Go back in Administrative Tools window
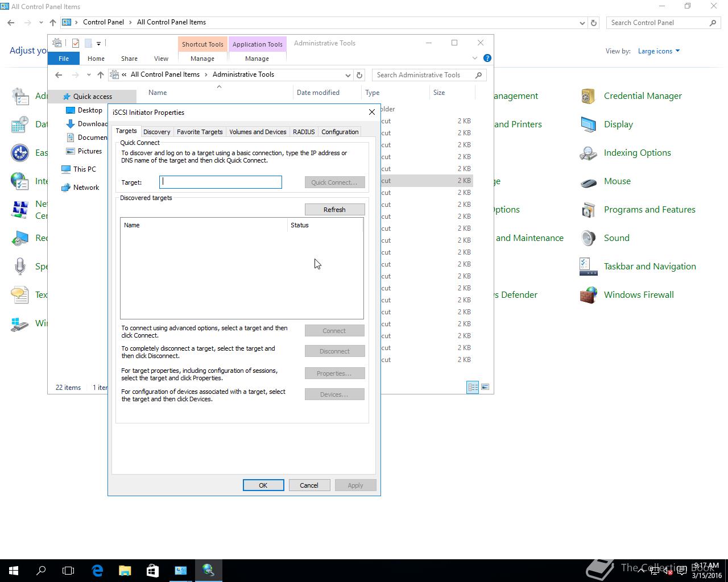 59,75
